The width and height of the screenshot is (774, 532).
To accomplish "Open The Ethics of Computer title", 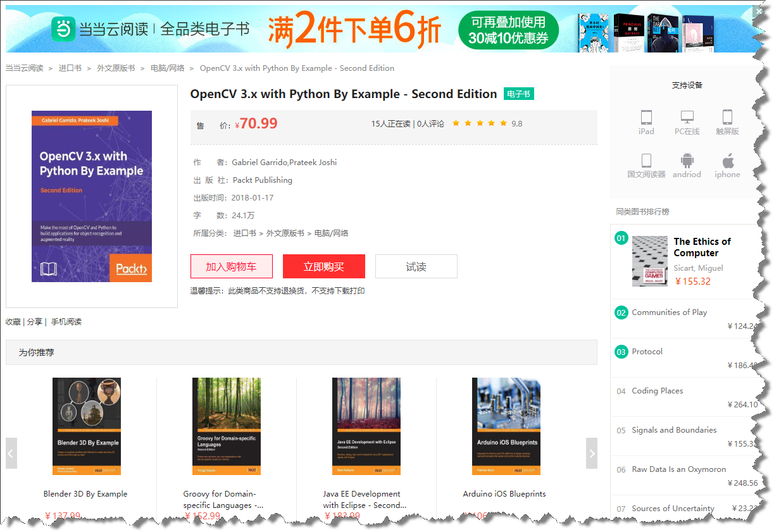I will 702,247.
